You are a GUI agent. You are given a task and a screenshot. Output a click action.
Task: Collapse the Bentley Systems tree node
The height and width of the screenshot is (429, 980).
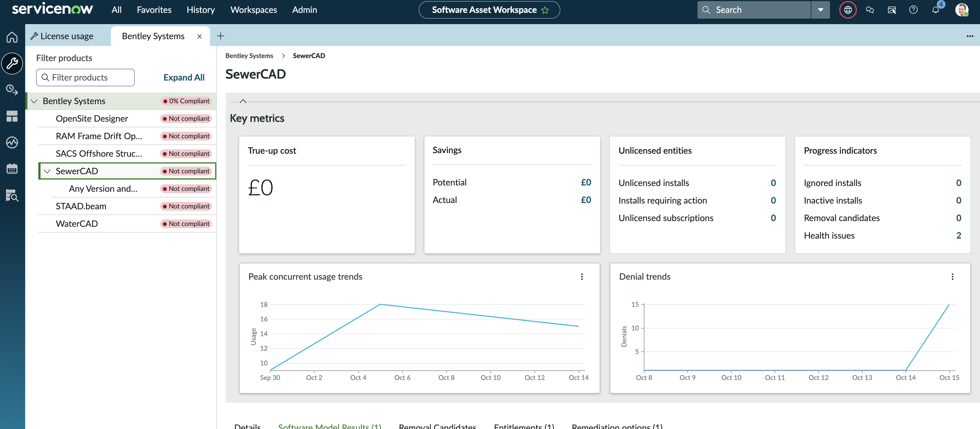tap(34, 101)
